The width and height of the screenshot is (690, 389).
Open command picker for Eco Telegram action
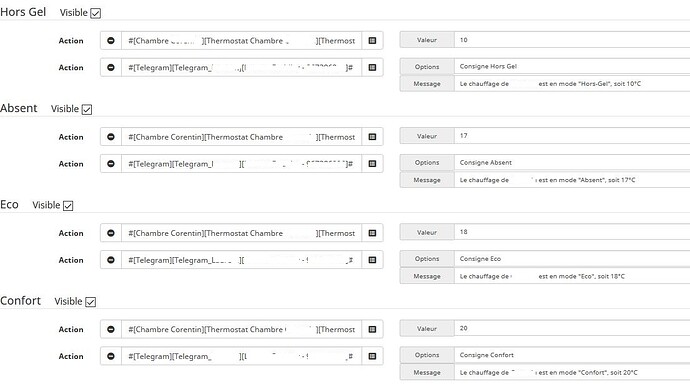pyautogui.click(x=372, y=260)
